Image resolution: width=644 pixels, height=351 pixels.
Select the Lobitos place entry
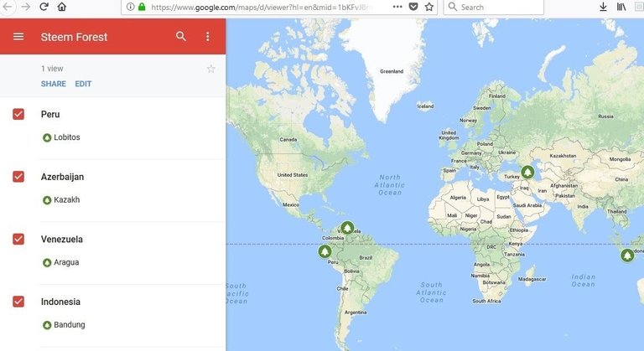click(61, 137)
